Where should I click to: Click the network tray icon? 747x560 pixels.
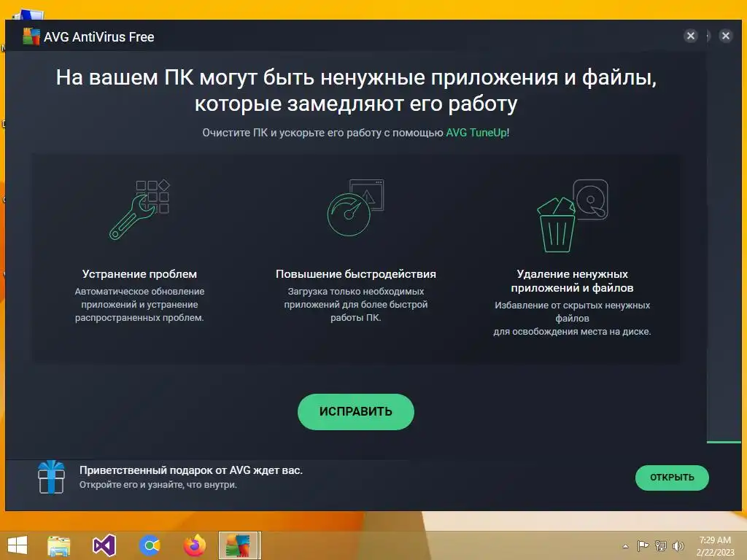pyautogui.click(x=661, y=545)
